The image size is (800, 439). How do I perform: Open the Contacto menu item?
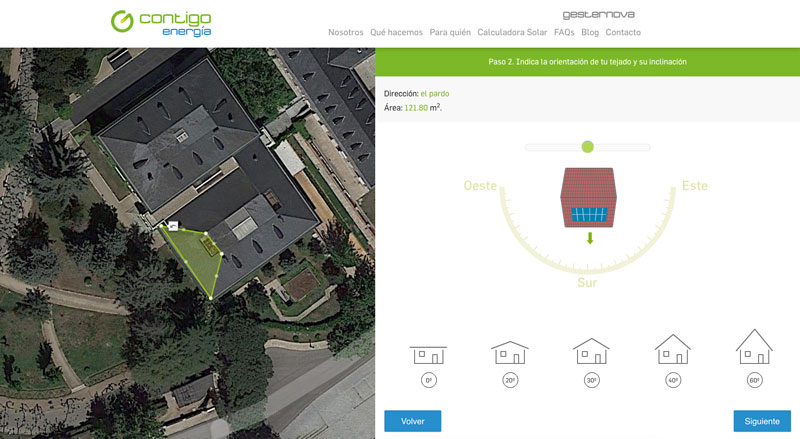tap(623, 32)
